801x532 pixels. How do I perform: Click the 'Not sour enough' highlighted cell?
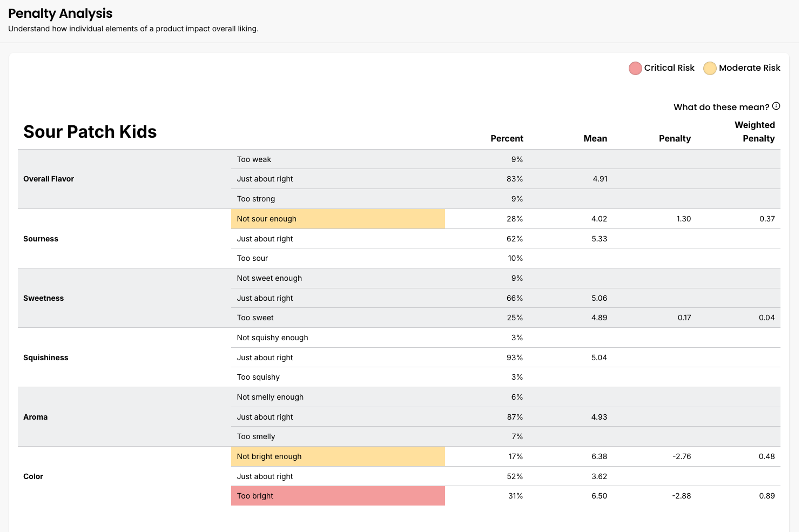pos(338,219)
